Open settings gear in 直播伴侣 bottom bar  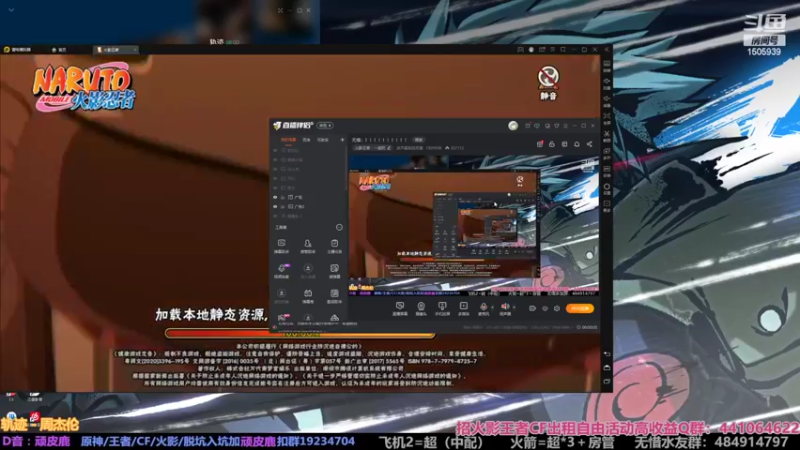pos(557,308)
